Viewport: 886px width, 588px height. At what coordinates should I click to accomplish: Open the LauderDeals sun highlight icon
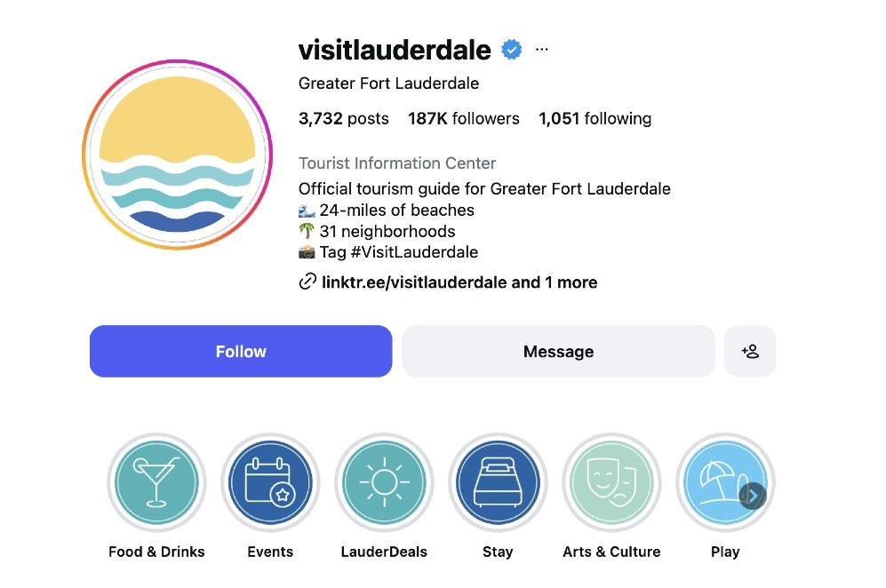tap(384, 482)
